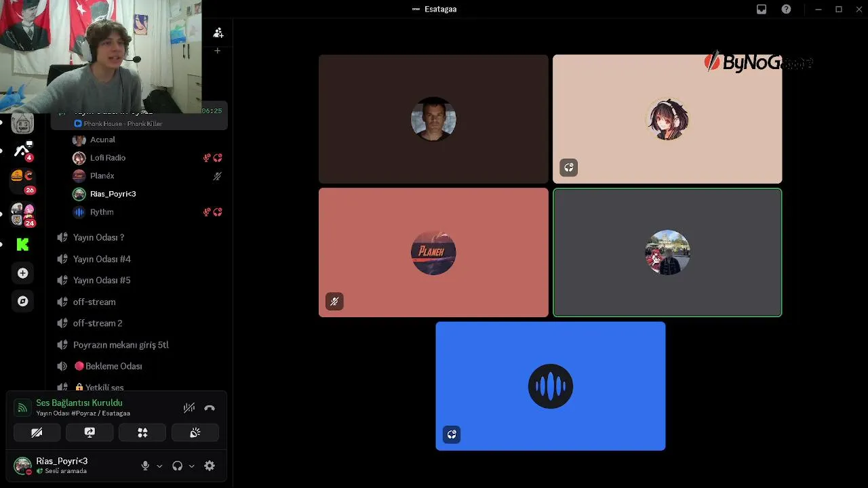
Task: Open server folder with 26 badge
Action: (22, 181)
